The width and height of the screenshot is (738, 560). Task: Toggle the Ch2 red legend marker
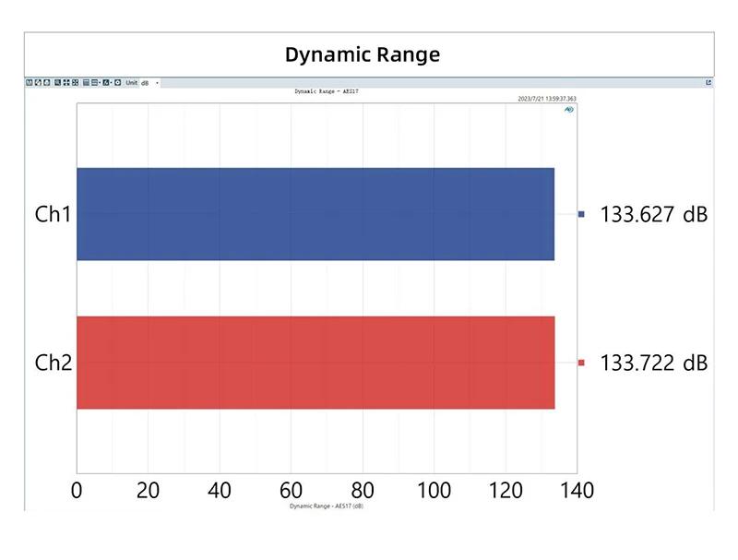581,363
